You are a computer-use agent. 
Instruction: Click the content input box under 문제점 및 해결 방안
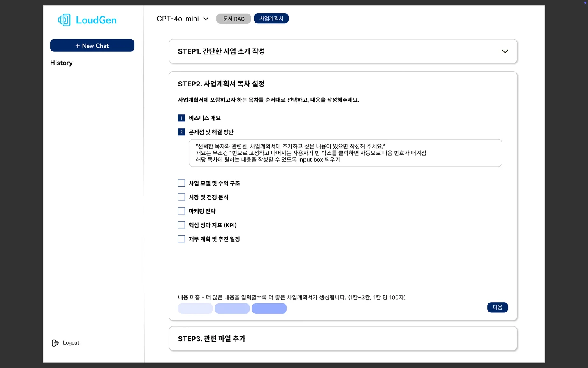pos(345,153)
